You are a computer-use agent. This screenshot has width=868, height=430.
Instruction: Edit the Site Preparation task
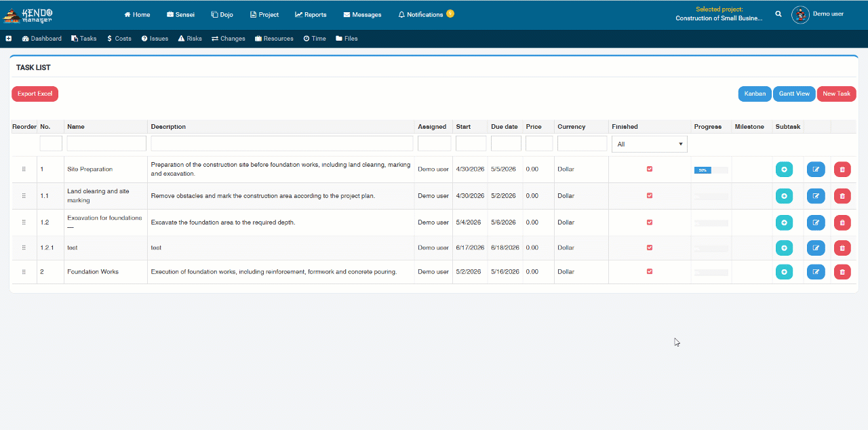click(x=816, y=170)
